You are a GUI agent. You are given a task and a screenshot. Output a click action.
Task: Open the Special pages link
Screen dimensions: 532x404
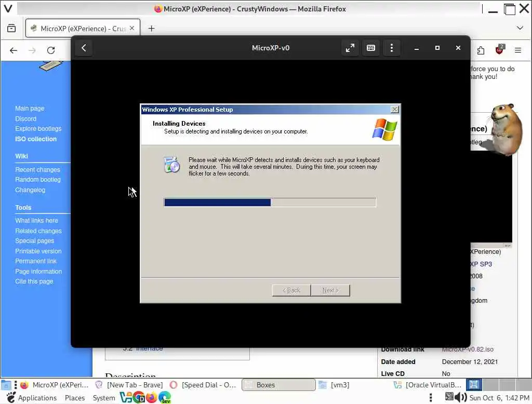pyautogui.click(x=35, y=241)
